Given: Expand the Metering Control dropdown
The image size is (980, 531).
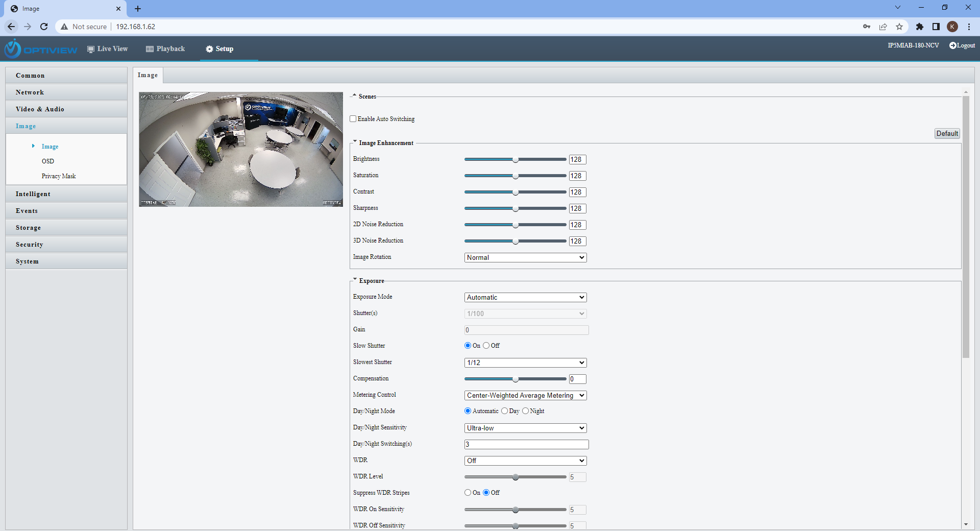Looking at the screenshot, I should pyautogui.click(x=525, y=396).
